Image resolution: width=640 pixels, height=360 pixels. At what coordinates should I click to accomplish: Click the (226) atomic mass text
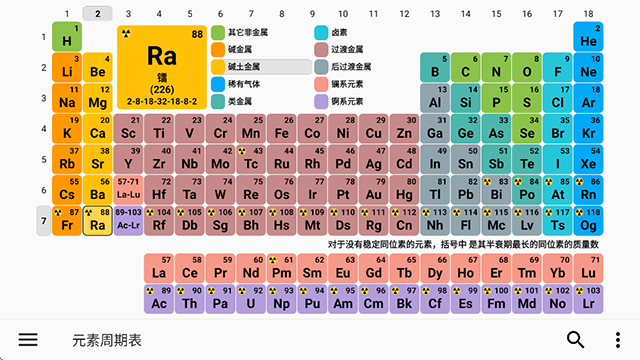(x=162, y=89)
